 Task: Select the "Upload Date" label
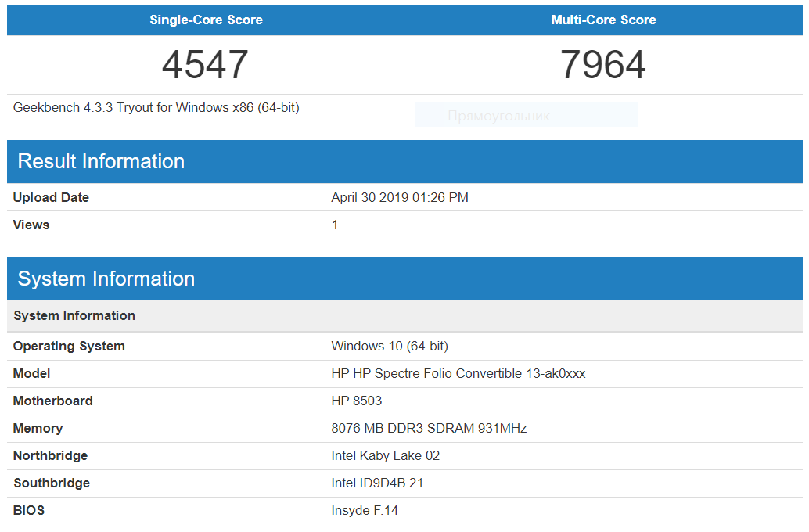tap(51, 198)
